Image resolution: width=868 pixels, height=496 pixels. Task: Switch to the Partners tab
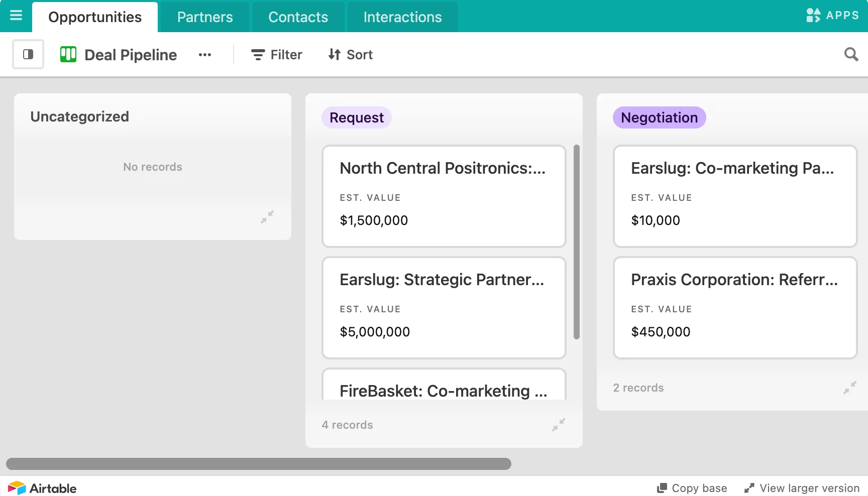[x=205, y=17]
